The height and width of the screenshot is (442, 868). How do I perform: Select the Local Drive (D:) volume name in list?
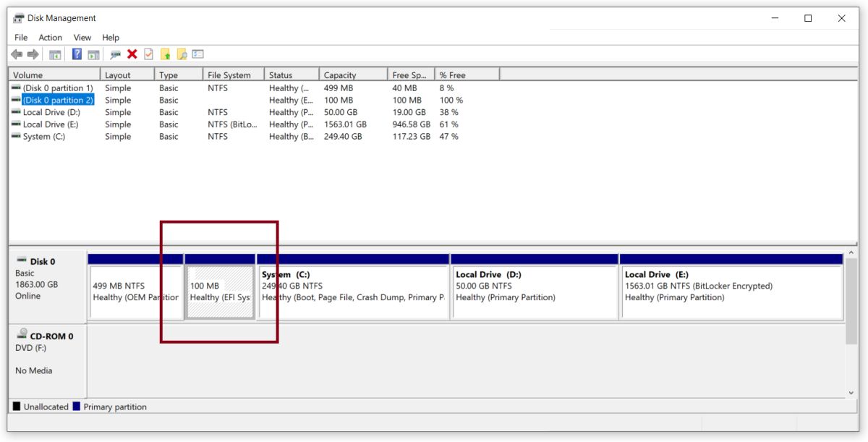[51, 112]
